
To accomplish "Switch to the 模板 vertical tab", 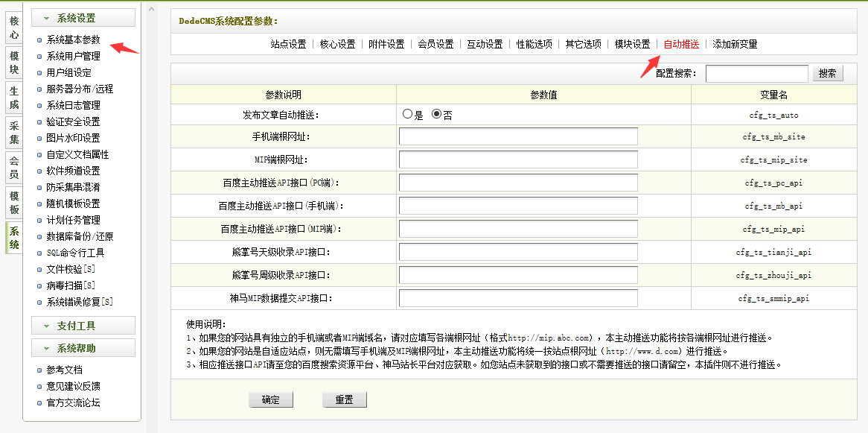I will click(14, 203).
